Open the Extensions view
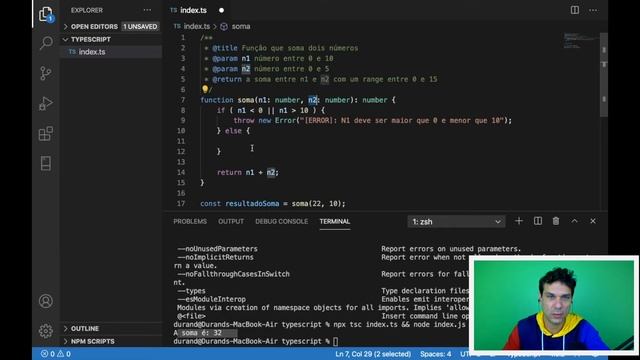The height and width of the screenshot is (360, 640). point(46,133)
